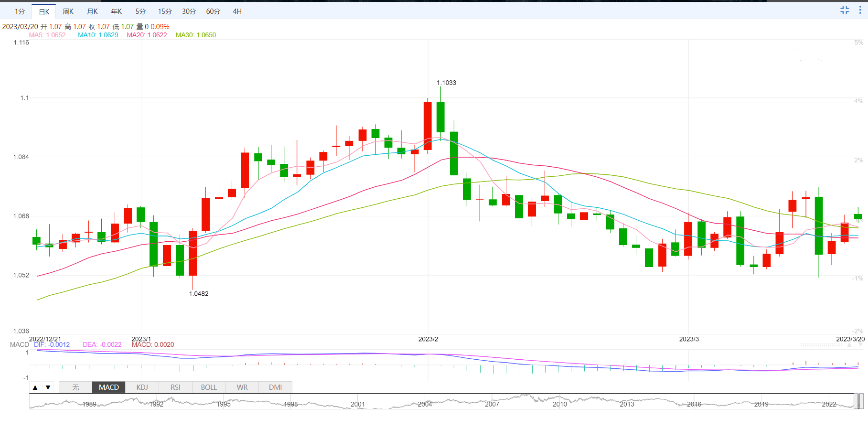Click the range slider handle at timeline end

pos(858,401)
